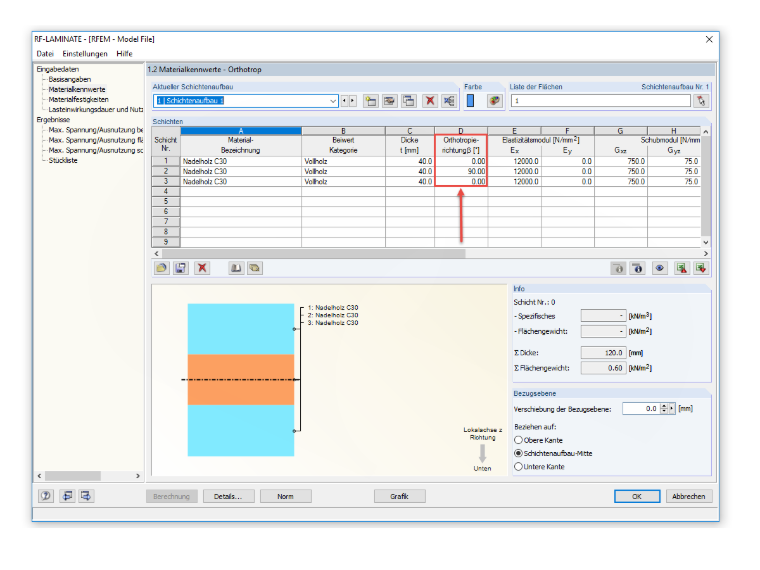The width and height of the screenshot is (760, 570).
Task: Click the Details... button
Action: (228, 496)
